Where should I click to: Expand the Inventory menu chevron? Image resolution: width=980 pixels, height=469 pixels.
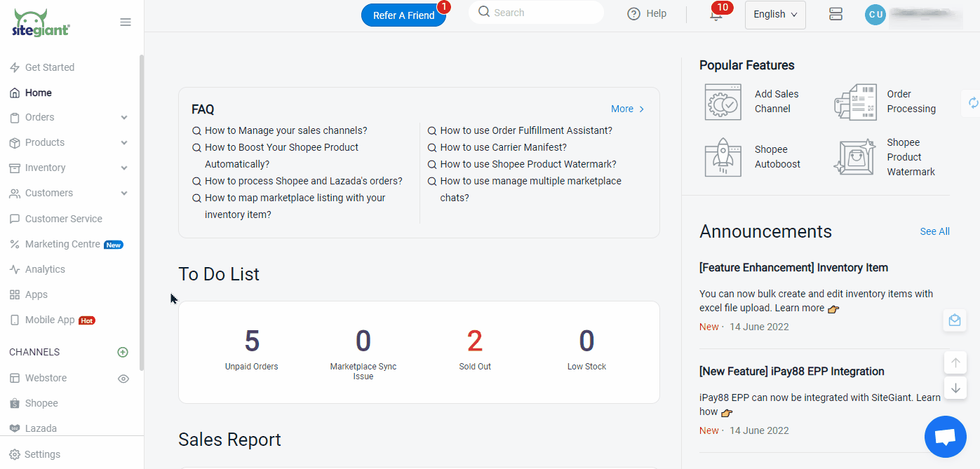124,168
